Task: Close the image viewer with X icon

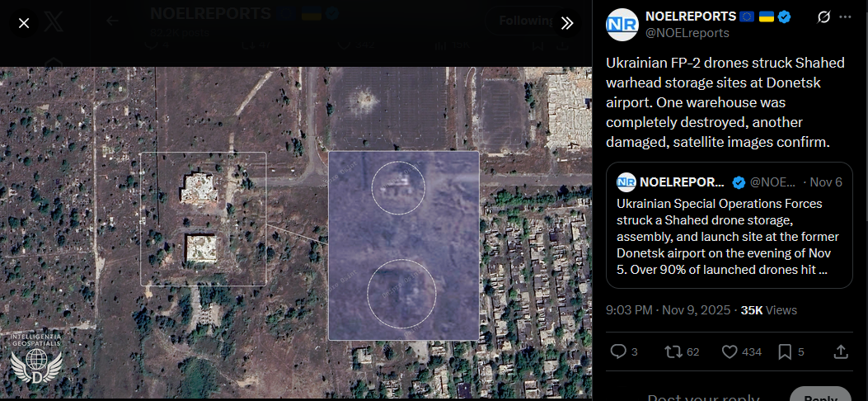Action: coord(24,23)
